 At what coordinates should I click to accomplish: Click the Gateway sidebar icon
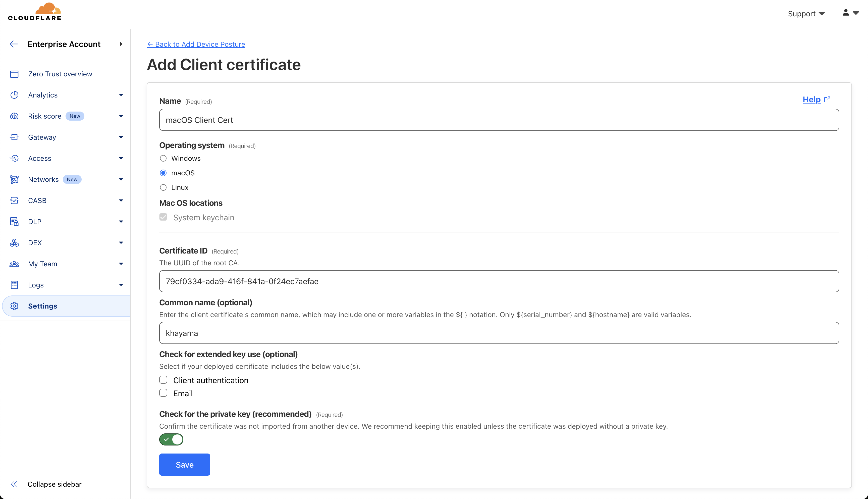point(14,137)
